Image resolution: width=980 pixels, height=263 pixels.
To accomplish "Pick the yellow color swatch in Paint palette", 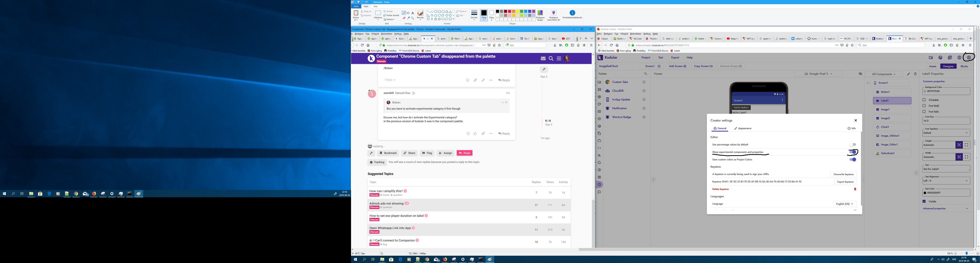I will (x=518, y=11).
